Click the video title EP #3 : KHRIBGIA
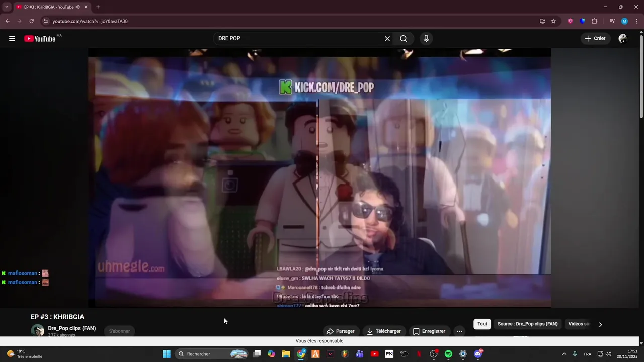This screenshot has width=644, height=362. click(57, 317)
